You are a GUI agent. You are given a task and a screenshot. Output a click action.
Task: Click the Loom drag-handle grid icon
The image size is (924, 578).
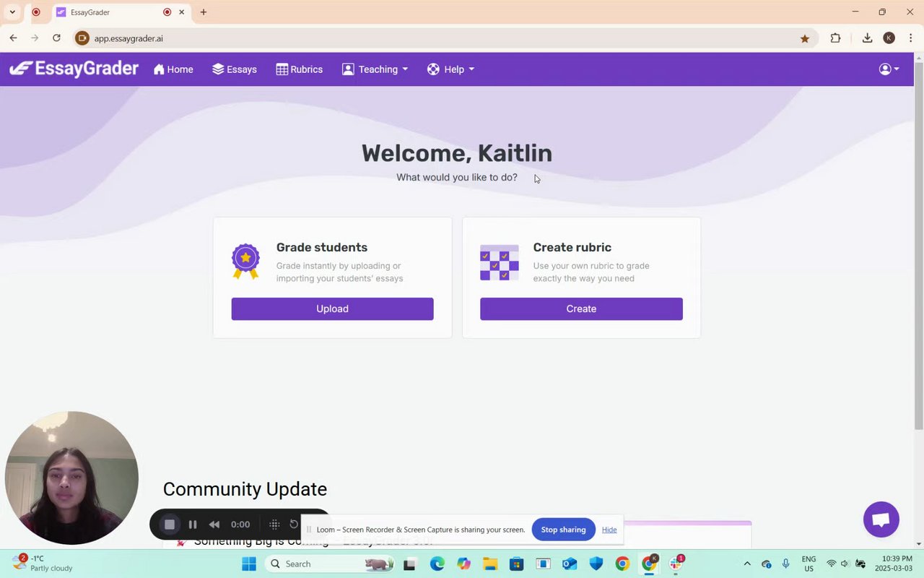tap(274, 525)
